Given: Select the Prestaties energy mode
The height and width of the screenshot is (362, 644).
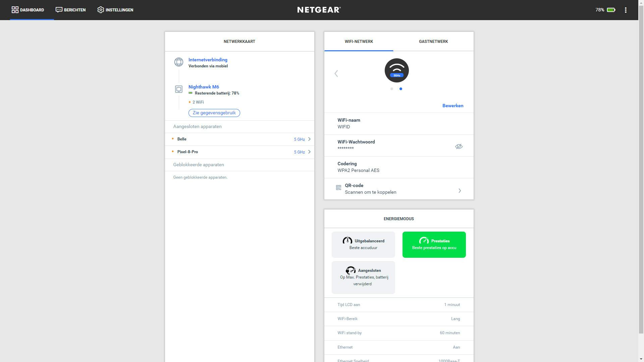Looking at the screenshot, I should point(434,244).
